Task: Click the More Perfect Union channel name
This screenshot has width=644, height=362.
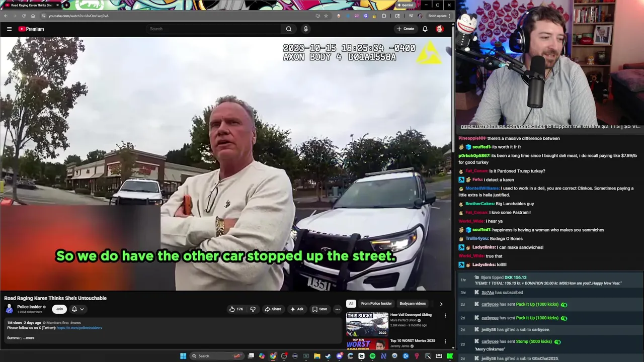Action: click(404, 320)
